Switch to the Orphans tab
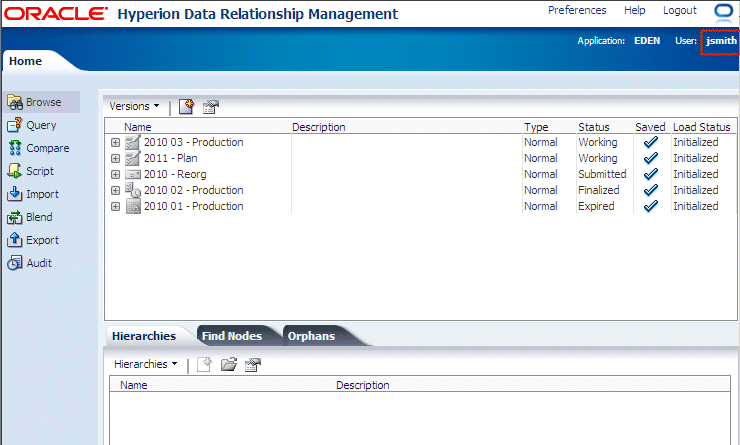The height and width of the screenshot is (445, 740). click(311, 336)
